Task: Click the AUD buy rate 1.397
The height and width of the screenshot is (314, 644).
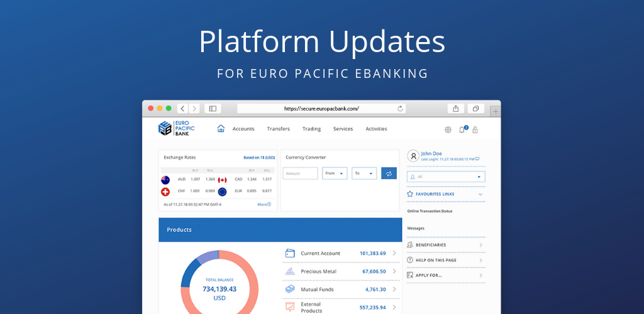Action: (195, 179)
